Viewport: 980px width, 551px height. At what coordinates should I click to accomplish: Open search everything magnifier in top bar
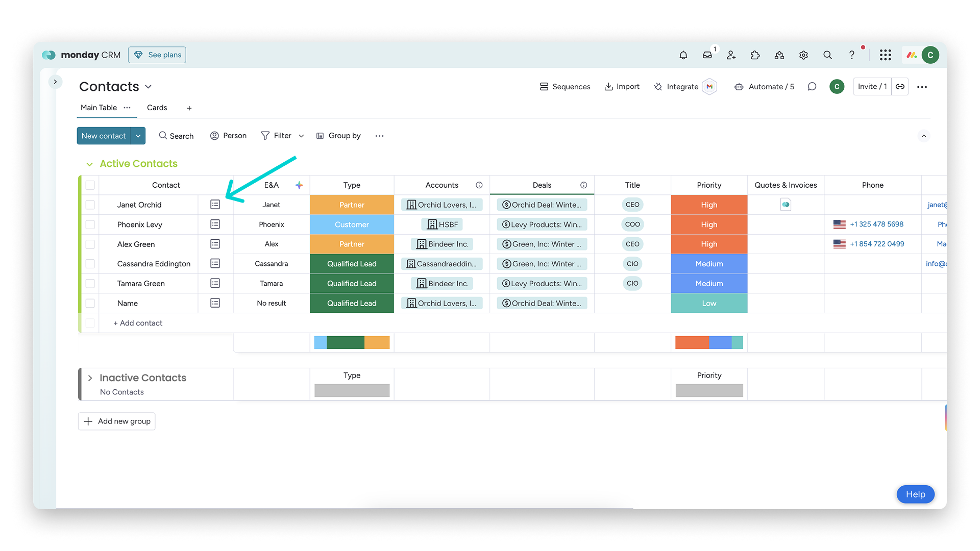pyautogui.click(x=827, y=55)
